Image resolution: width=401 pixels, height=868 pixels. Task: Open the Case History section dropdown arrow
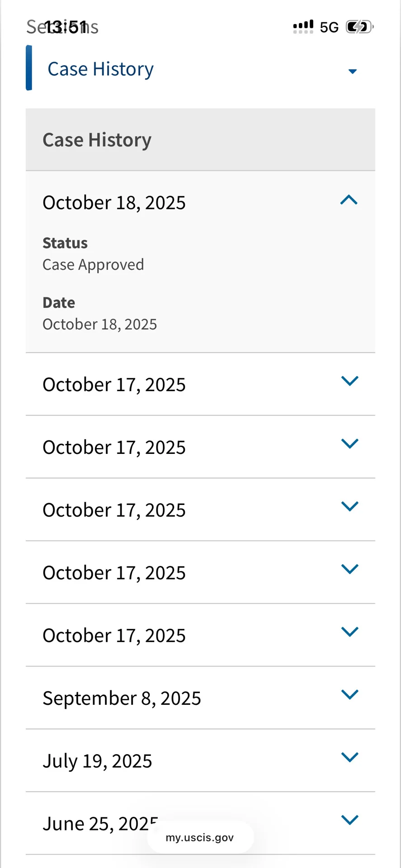[353, 71]
